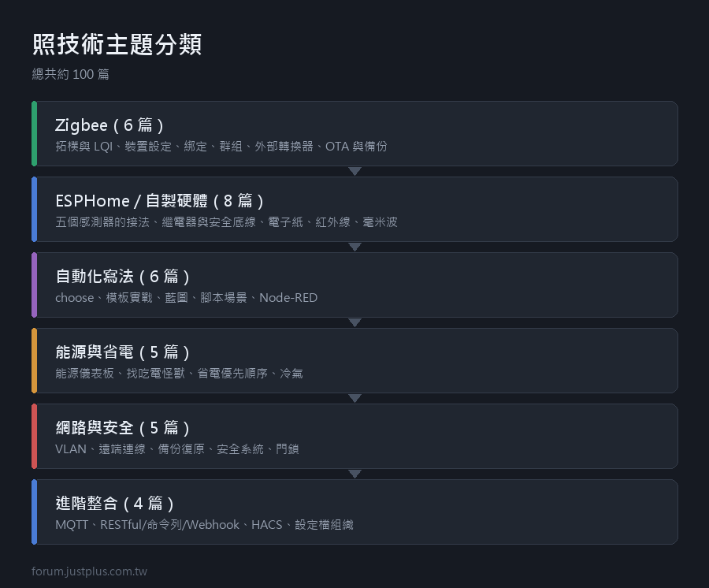The image size is (709, 588).
Task: Open the Zigbee（6 篇）category card
Action: click(355, 133)
